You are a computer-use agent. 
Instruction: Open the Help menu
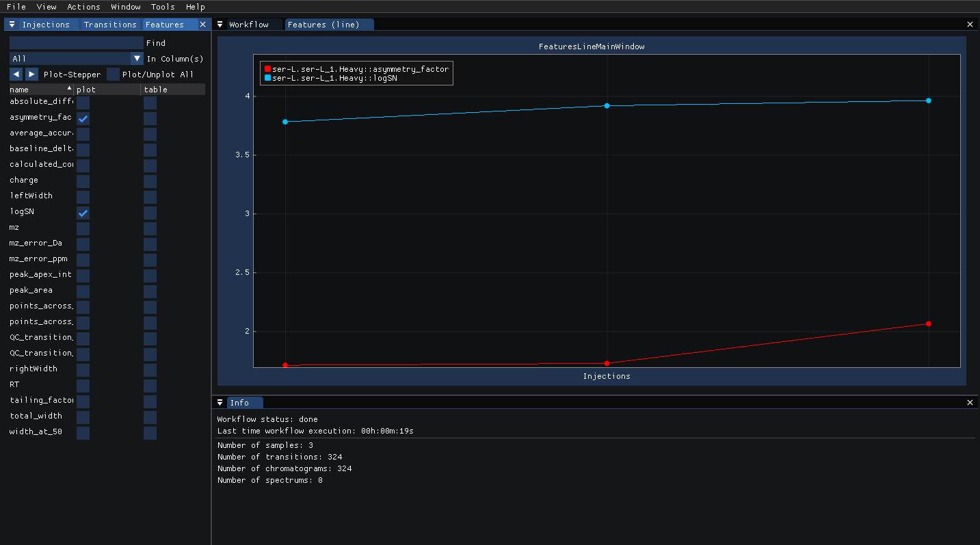pos(195,7)
